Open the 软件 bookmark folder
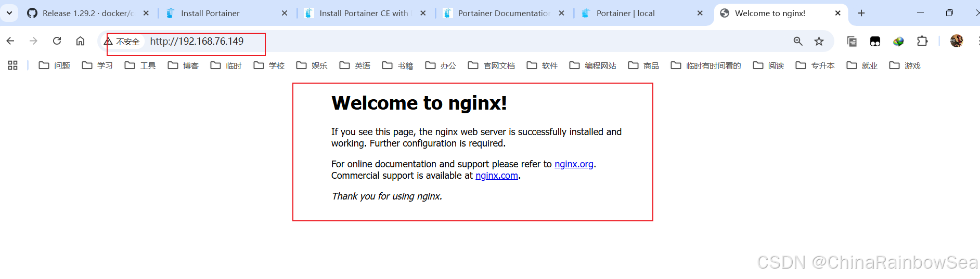Image resolution: width=980 pixels, height=279 pixels. [543, 65]
